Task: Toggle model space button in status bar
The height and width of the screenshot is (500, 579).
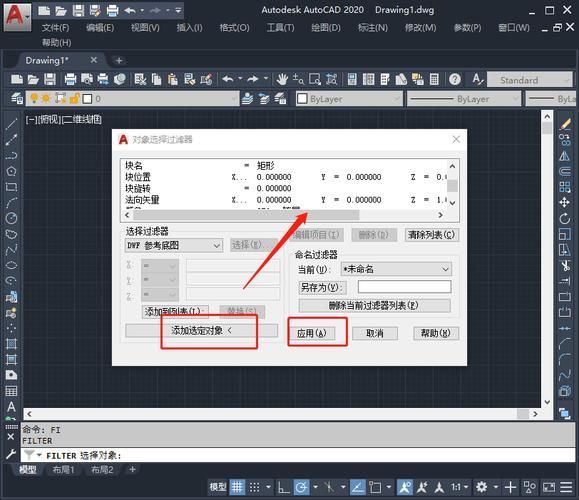Action: [218, 487]
